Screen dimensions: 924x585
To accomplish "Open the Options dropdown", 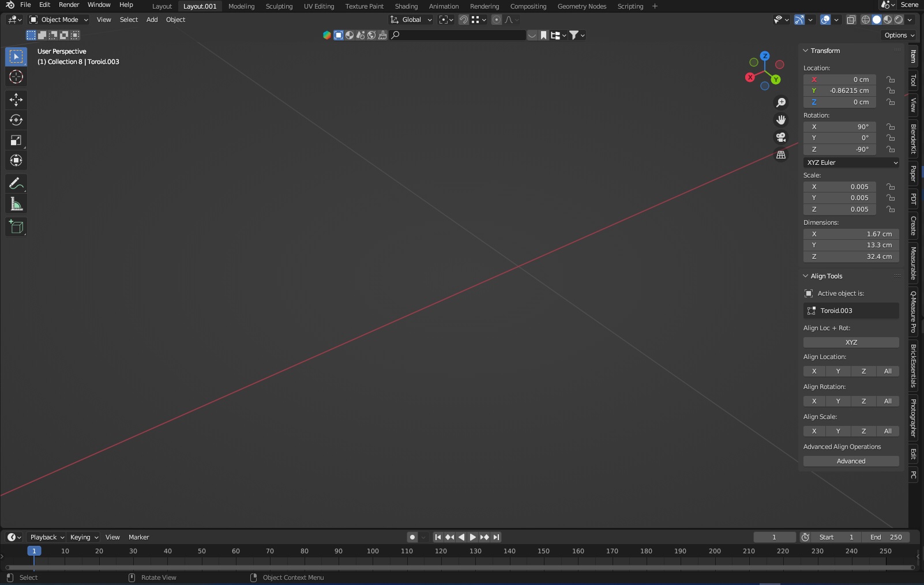I will tap(899, 35).
